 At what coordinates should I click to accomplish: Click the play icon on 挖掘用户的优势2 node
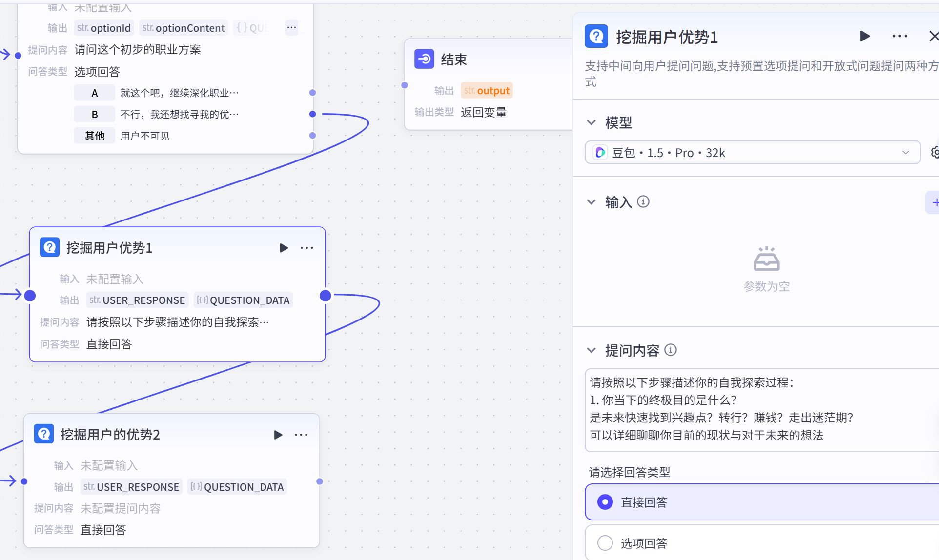click(278, 435)
